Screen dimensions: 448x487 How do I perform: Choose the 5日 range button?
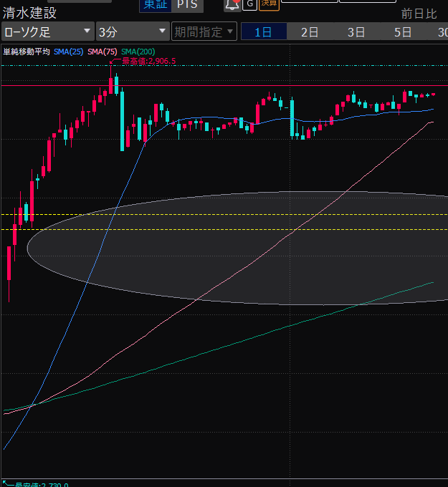[403, 32]
